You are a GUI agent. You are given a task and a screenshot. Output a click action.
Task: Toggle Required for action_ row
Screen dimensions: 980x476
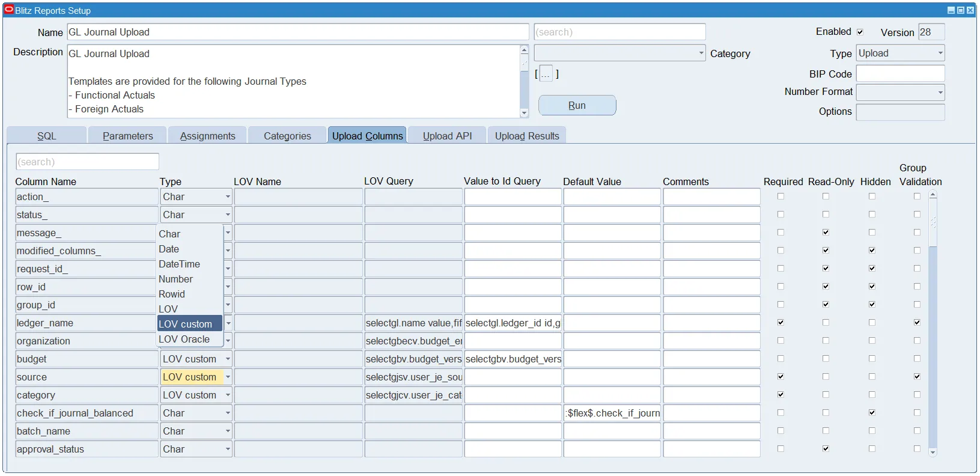[781, 197]
